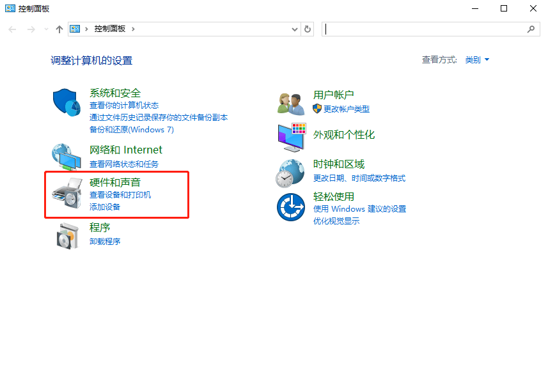Click the 轻松使用 accessibility icon
Viewport: 548px width, 392px height.
coord(291,207)
